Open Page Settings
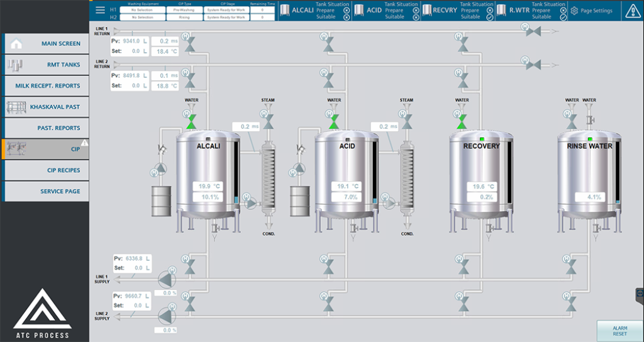The image size is (644, 342). (591, 11)
